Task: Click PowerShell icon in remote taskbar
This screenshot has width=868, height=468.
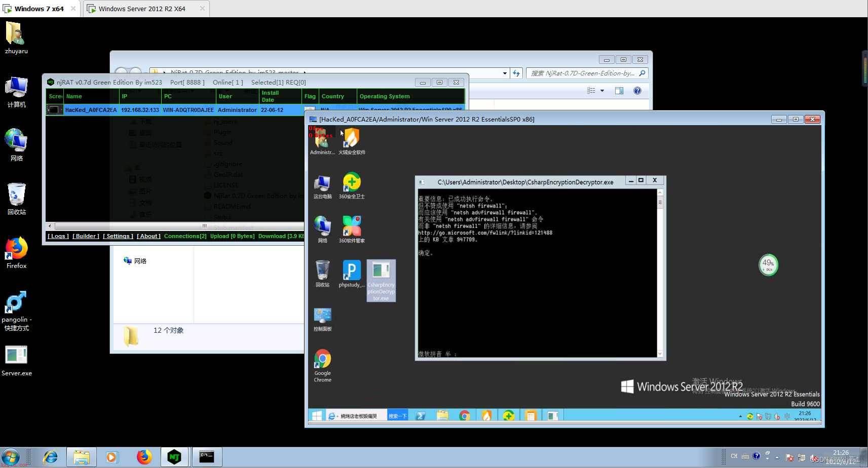Action: coord(421,416)
